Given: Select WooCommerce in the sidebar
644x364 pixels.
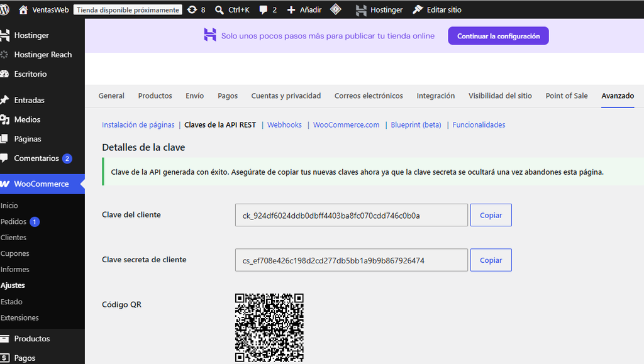Looking at the screenshot, I should (x=42, y=184).
